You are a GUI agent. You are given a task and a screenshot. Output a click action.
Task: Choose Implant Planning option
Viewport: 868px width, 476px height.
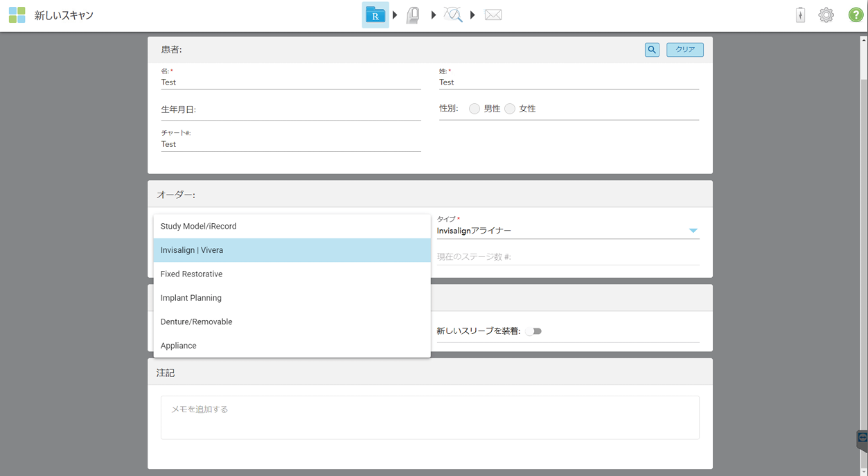292,298
